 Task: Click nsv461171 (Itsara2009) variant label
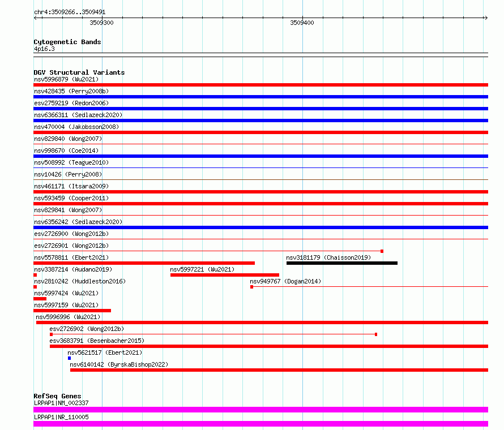pyautogui.click(x=71, y=186)
